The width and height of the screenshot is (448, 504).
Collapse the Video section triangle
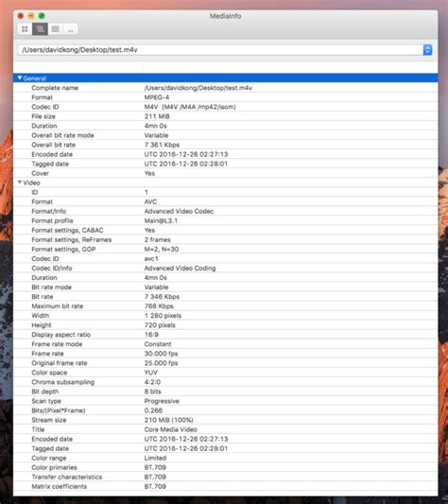click(x=20, y=182)
